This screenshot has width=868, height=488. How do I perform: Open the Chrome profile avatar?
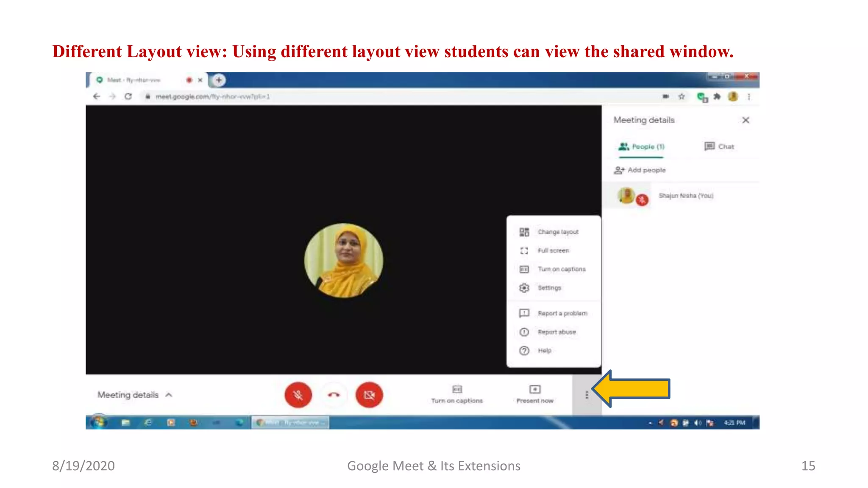733,97
